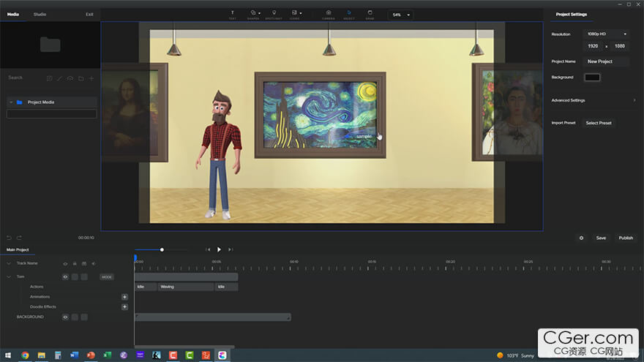Activate the Spotlight tool
This screenshot has height=362, width=644.
coord(274,15)
